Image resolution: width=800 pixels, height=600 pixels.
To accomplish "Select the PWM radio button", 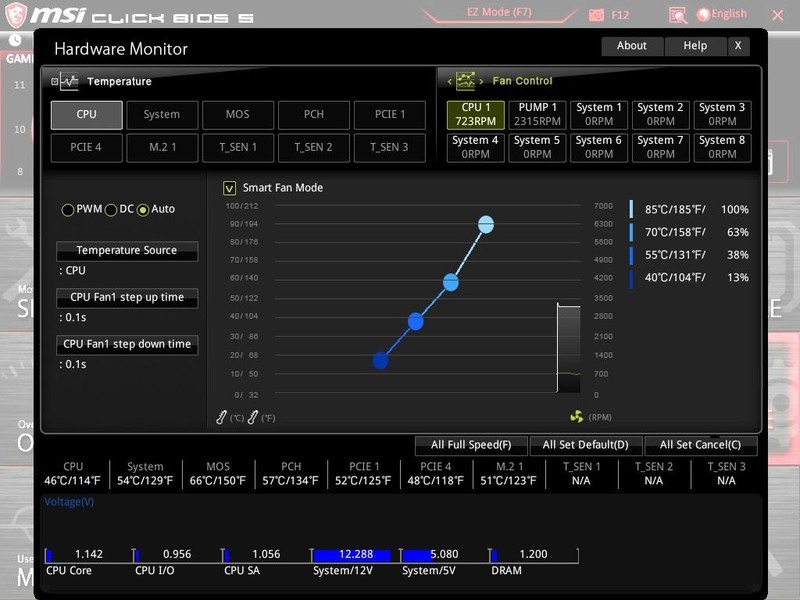I will [67, 210].
